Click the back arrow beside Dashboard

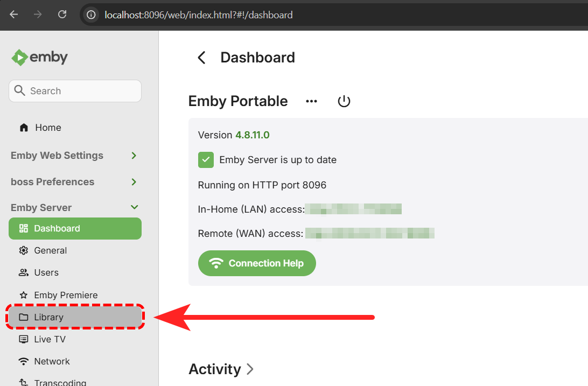[201, 57]
